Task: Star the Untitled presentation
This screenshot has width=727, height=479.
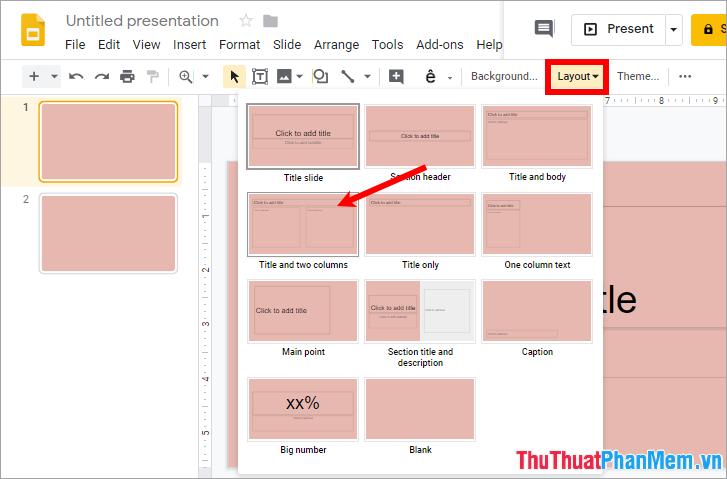Action: [246, 21]
